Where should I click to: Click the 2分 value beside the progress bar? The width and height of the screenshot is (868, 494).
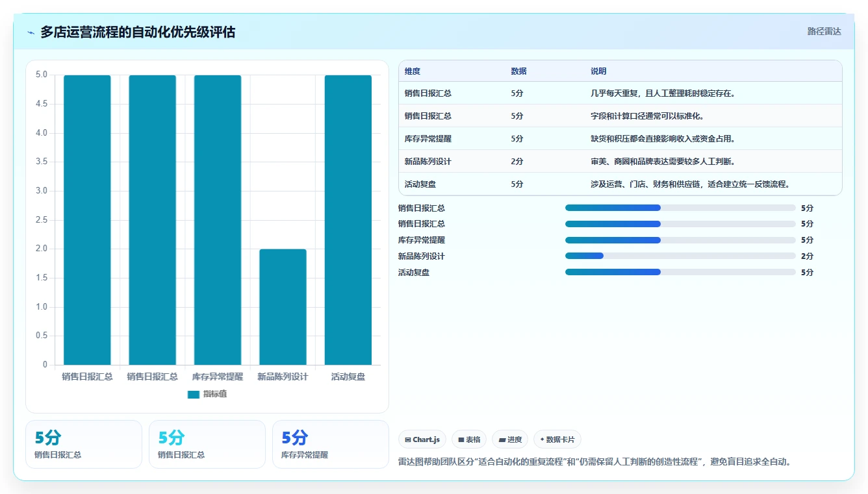point(807,256)
